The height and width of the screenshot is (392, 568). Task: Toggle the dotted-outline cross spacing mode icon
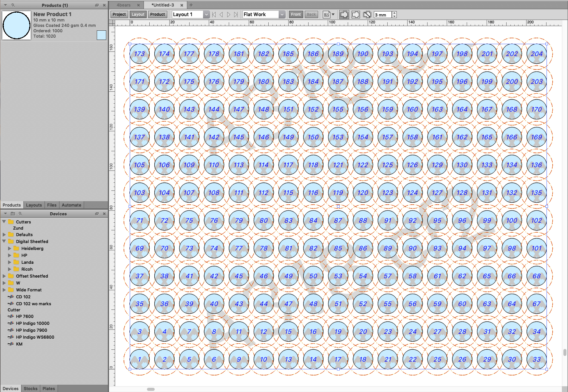[356, 15]
